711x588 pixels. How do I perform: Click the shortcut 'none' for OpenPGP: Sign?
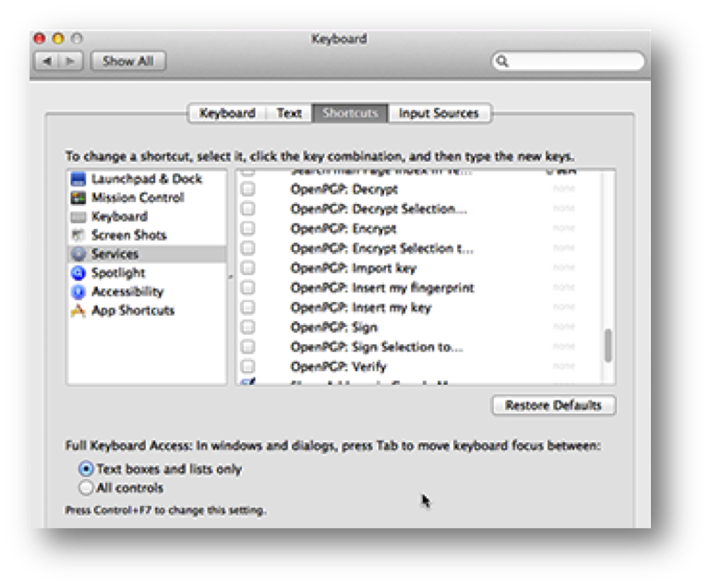pyautogui.click(x=563, y=327)
